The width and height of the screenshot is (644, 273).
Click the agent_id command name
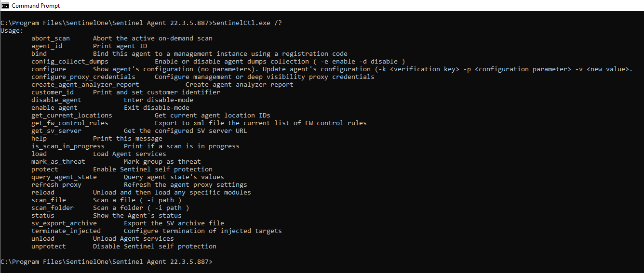pos(47,46)
